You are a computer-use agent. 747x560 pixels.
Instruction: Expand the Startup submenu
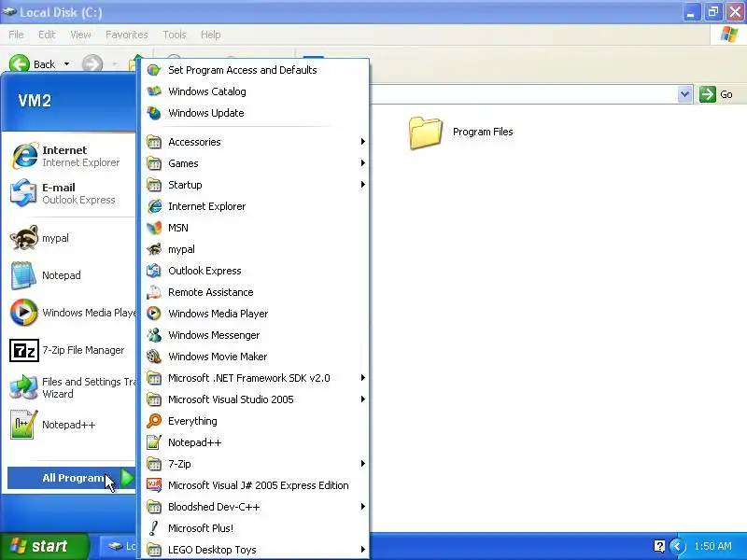(253, 185)
